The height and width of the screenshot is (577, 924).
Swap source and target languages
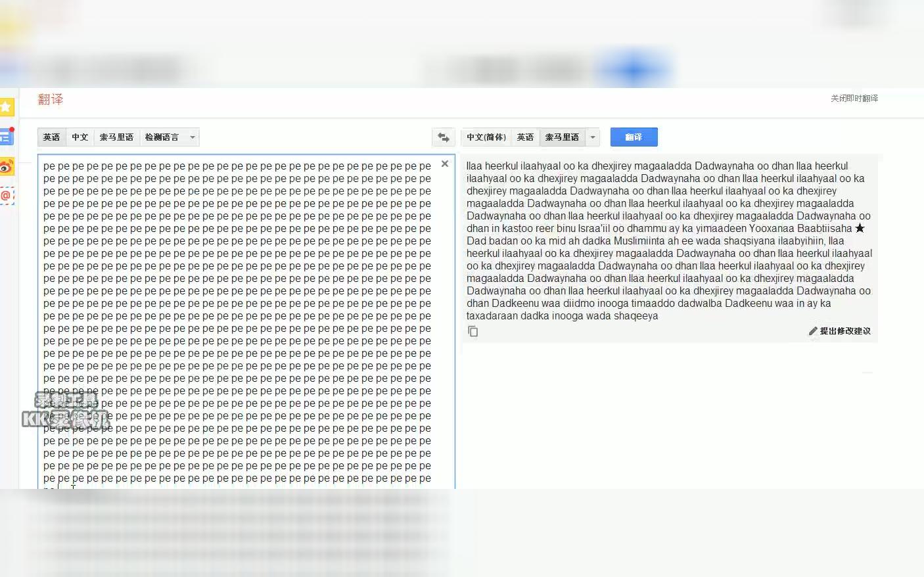click(x=444, y=137)
